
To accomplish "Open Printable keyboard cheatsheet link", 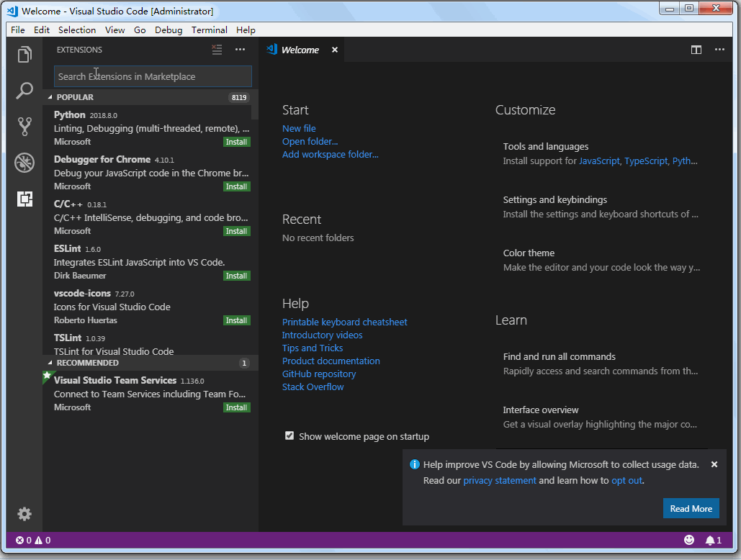I will point(344,322).
